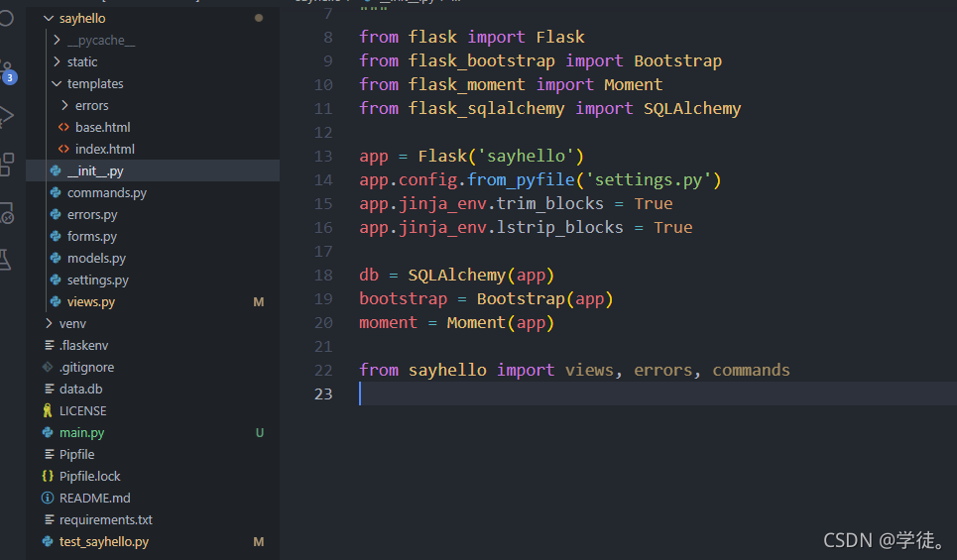The height and width of the screenshot is (560, 957).
Task: Open Extensions activity bar icon
Action: (x=6, y=165)
